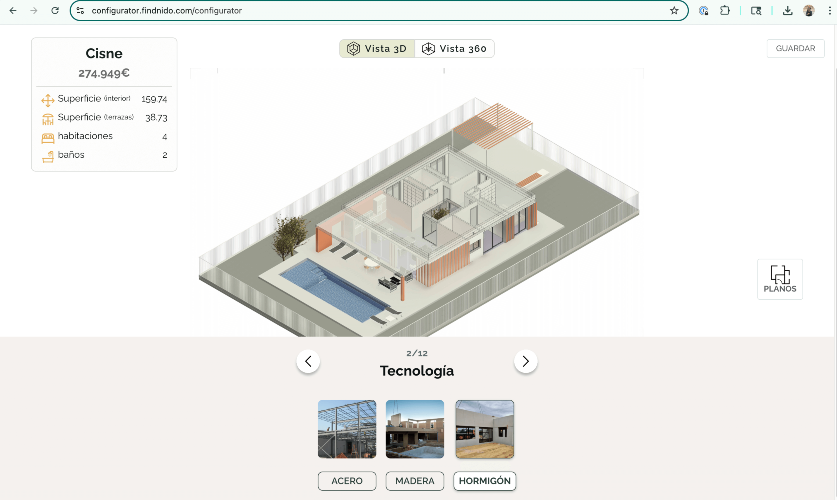
Task: Switch to Vista 3D view
Action: (377, 49)
